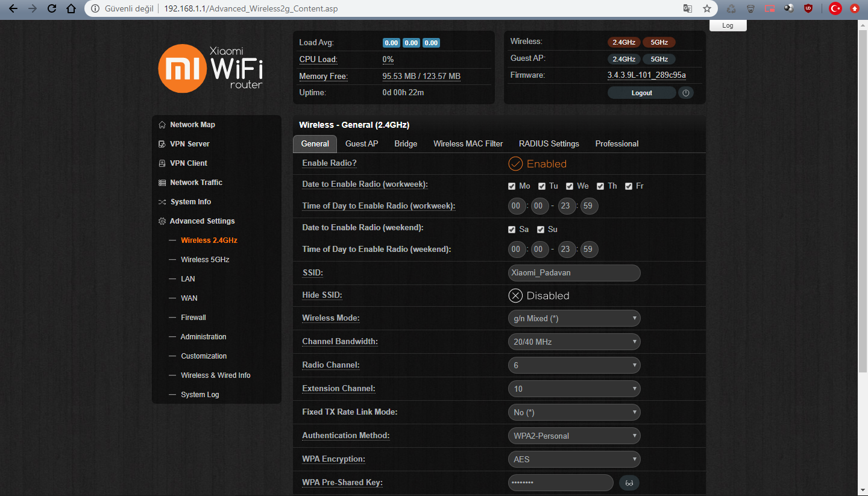The image size is (868, 496).
Task: Click the Xiaomi MI logo
Action: (183, 69)
